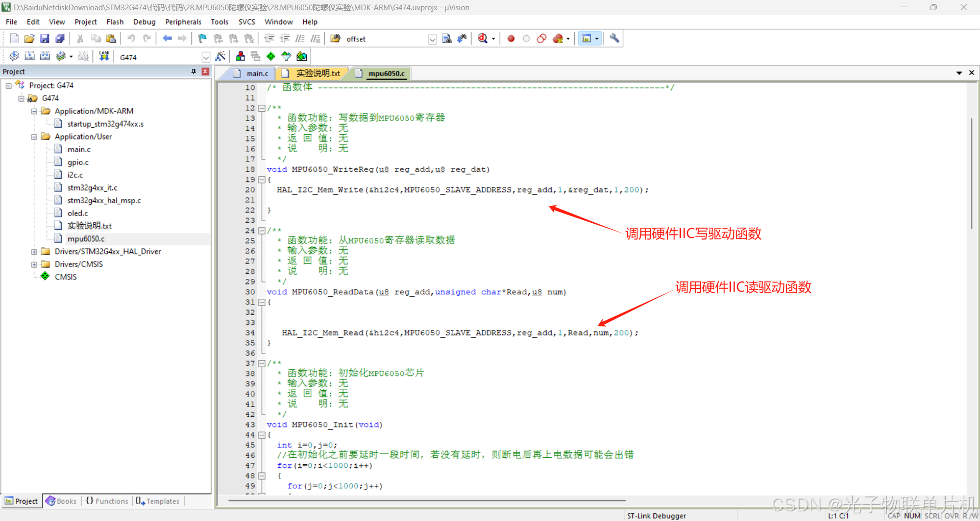The width and height of the screenshot is (980, 521).
Task: Collapse the Application/MDK-ARM folder
Action: coord(34,111)
